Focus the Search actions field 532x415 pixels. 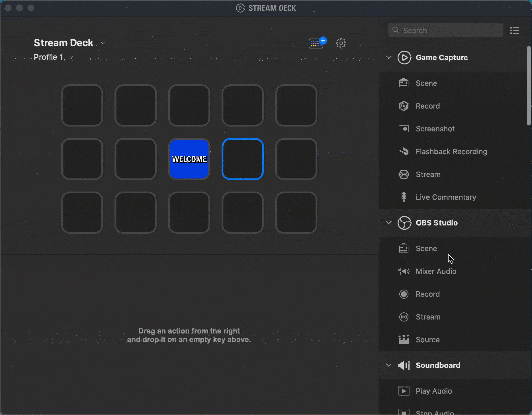(x=445, y=30)
